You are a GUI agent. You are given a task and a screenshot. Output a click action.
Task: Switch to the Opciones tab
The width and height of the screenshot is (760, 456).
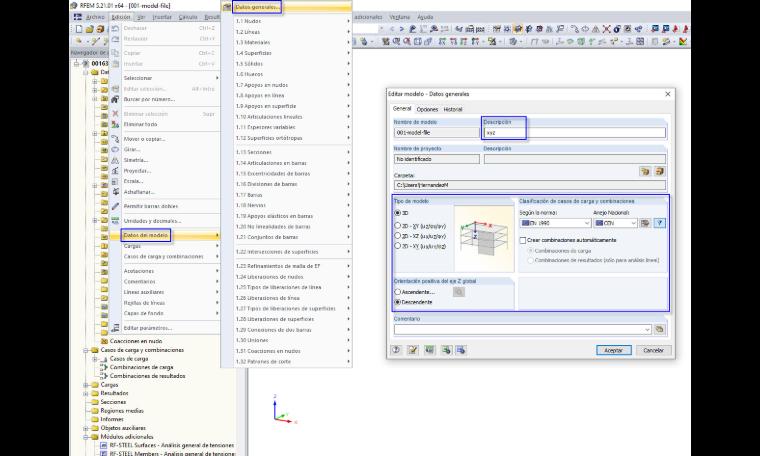coord(427,110)
